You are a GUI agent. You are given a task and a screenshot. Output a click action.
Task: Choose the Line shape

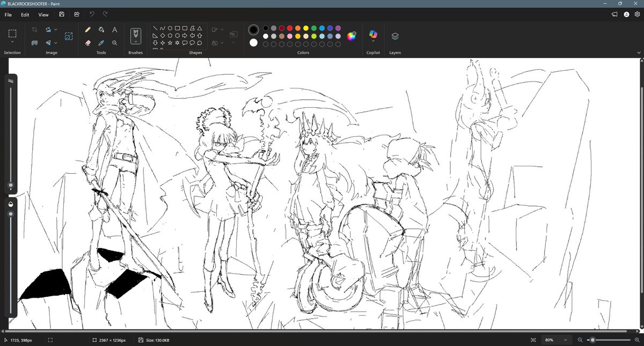point(155,28)
